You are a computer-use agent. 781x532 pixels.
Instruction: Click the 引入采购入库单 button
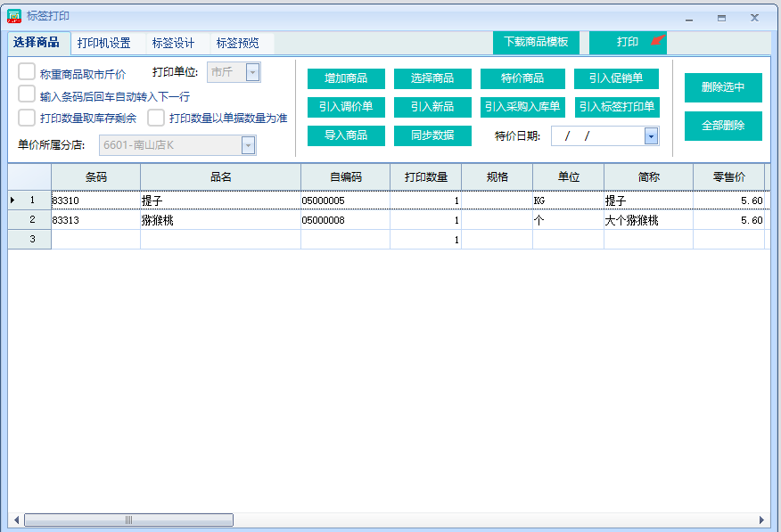click(522, 107)
